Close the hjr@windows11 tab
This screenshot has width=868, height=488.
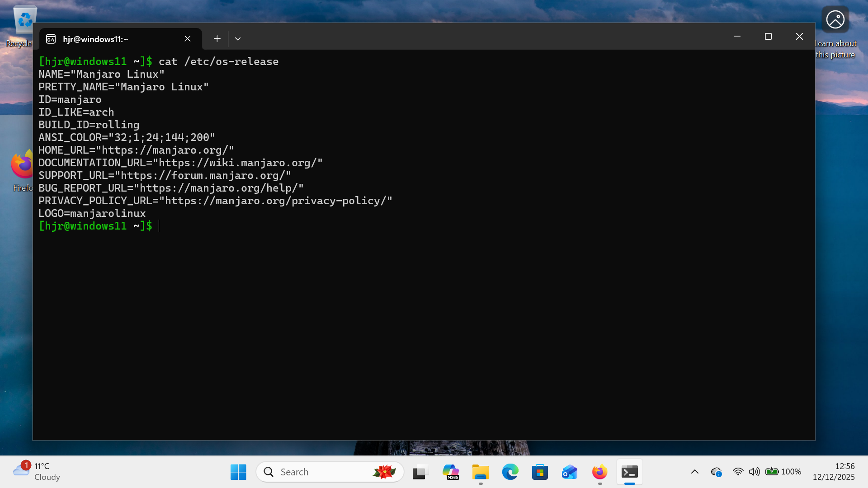(188, 39)
